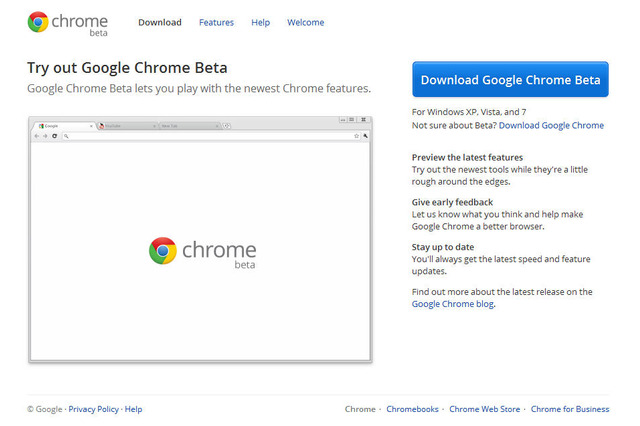
Task: Select the Google tab in the illustrated browser
Action: [x=64, y=126]
